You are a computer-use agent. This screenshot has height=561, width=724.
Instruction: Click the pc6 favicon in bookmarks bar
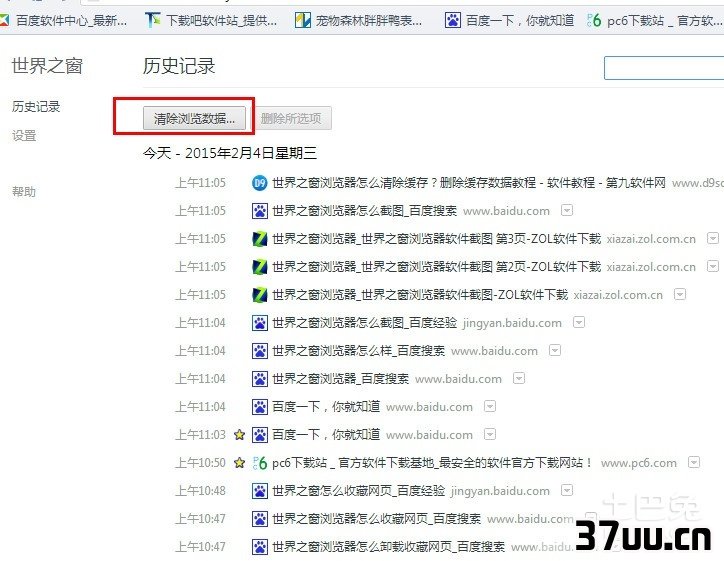click(x=594, y=20)
